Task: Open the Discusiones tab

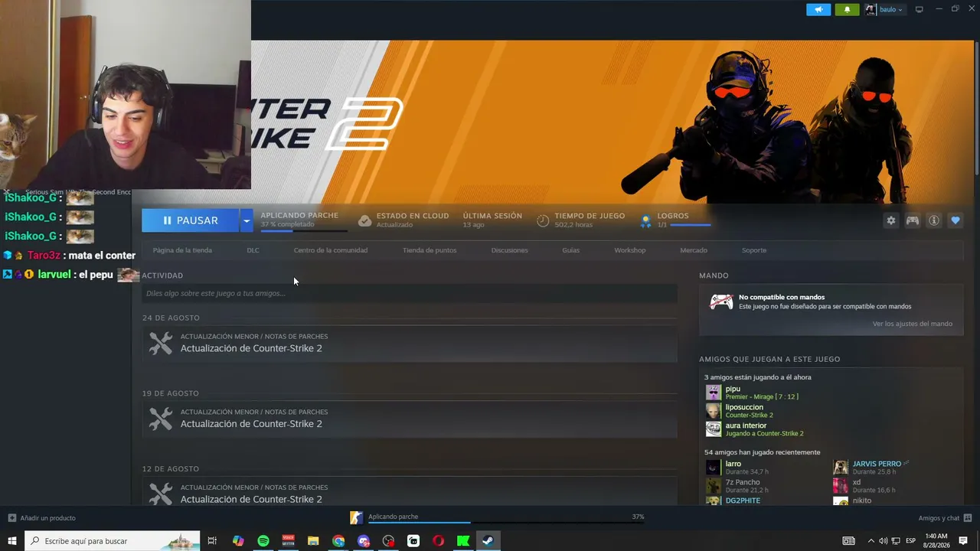Action: [510, 250]
